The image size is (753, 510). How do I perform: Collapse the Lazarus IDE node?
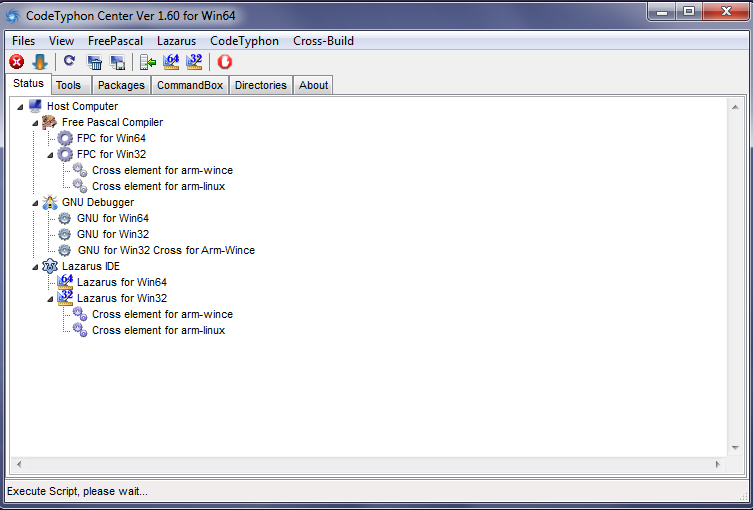click(35, 267)
